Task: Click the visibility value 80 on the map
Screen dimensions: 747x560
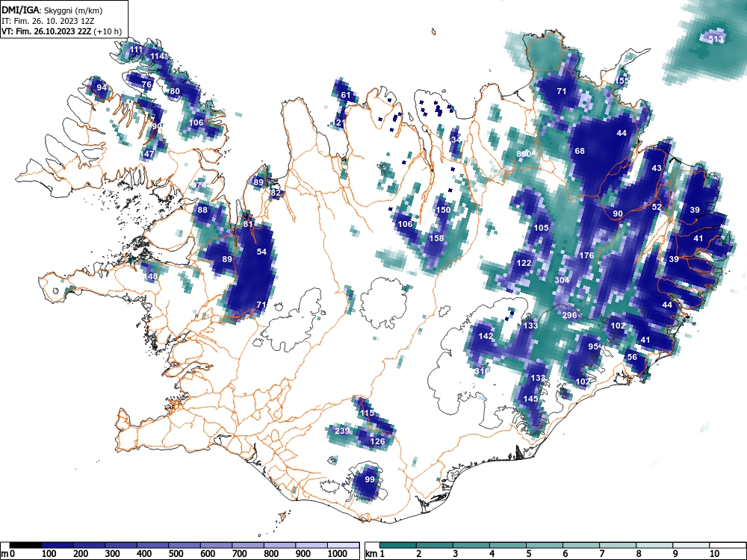Action: point(175,91)
